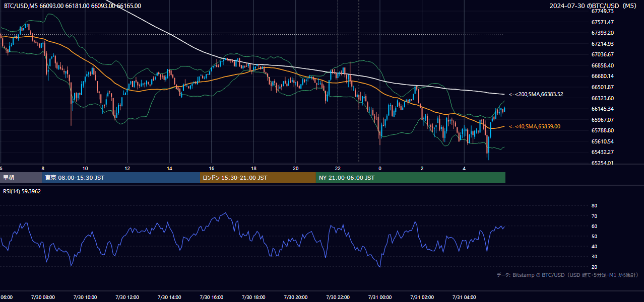Click price axis label 67036.67
644x302 pixels.
pyautogui.click(x=603, y=54)
